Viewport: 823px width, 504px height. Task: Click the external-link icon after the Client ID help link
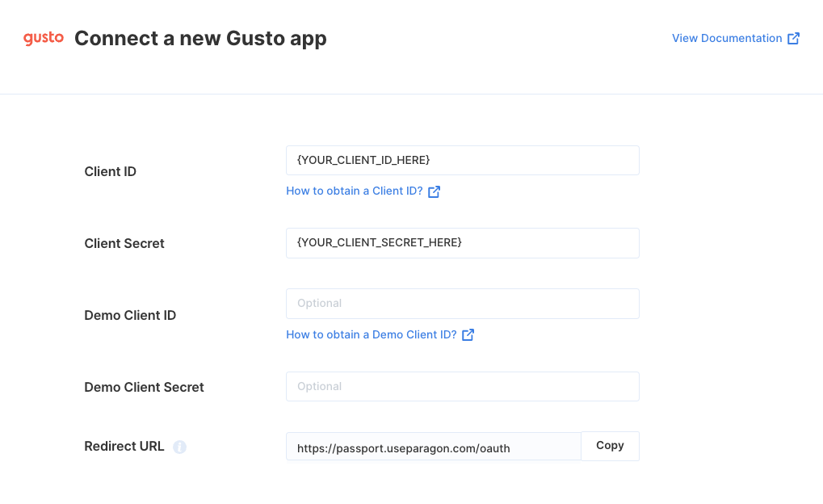coord(434,191)
